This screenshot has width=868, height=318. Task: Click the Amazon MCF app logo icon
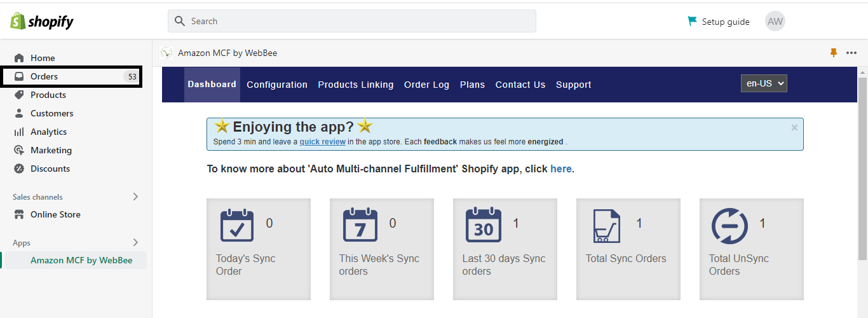(166, 53)
